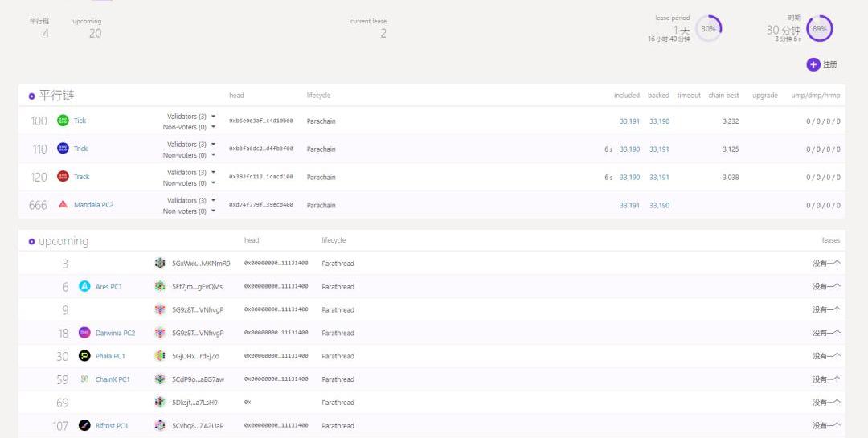Screen dimensions: 868x438
Task: Click the Ares PC1 logo icon
Action: (x=84, y=287)
